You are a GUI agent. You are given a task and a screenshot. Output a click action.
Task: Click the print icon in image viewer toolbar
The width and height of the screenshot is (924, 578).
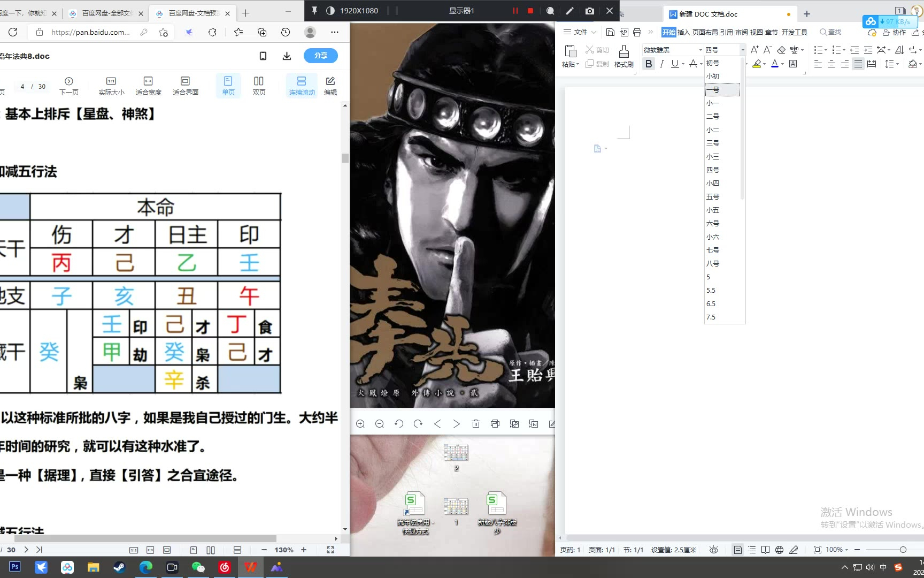(x=495, y=424)
